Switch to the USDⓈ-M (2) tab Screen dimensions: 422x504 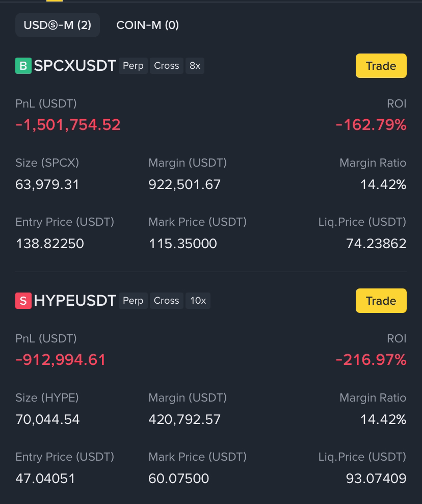58,25
